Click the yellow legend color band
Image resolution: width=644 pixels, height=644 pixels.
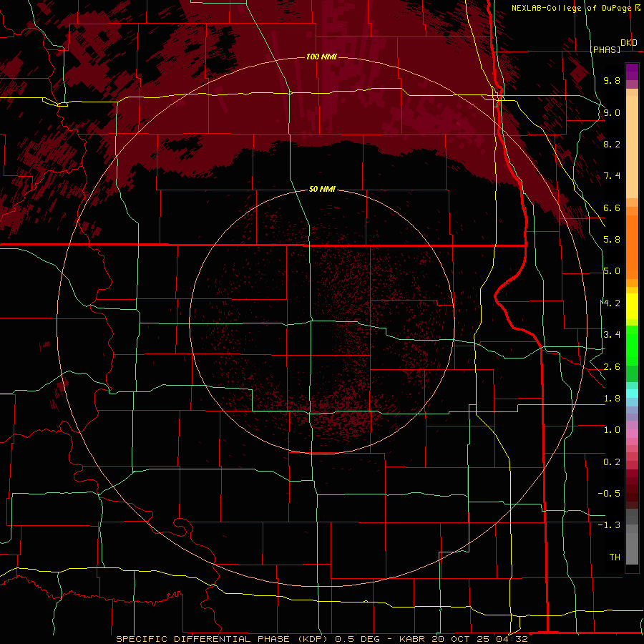(632, 306)
